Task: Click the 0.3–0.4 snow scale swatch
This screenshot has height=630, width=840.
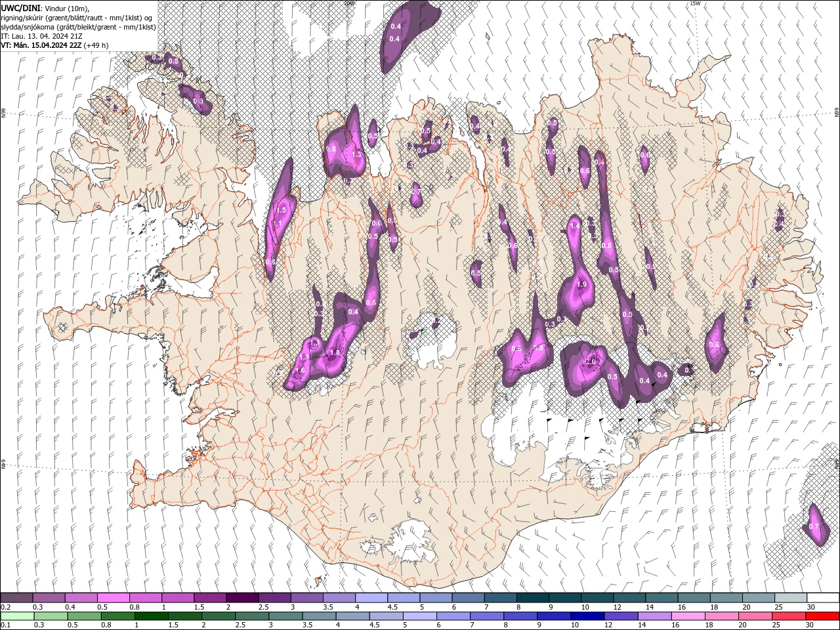Action: 49,598
